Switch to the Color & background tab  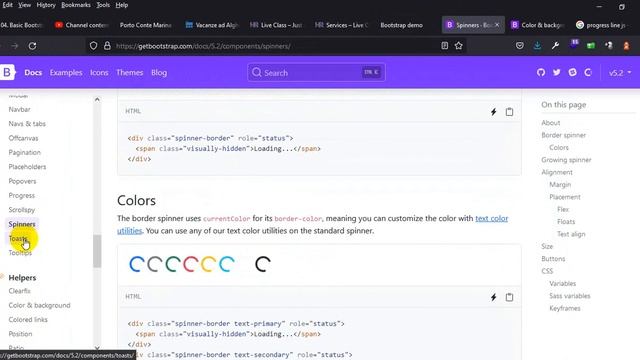(x=538, y=25)
